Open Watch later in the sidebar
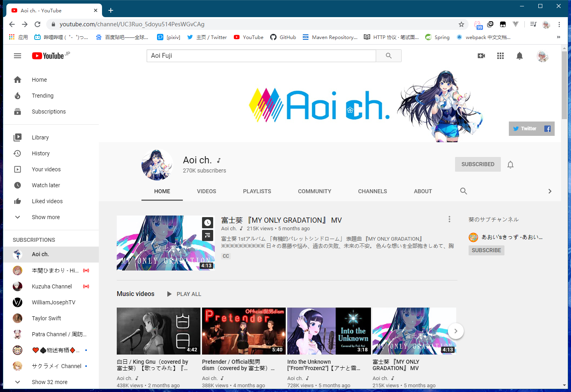This screenshot has width=571, height=392. (51, 185)
